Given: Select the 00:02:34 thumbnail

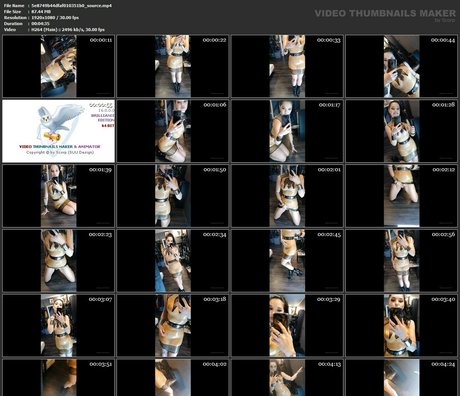Looking at the screenshot, I should click(x=173, y=261).
